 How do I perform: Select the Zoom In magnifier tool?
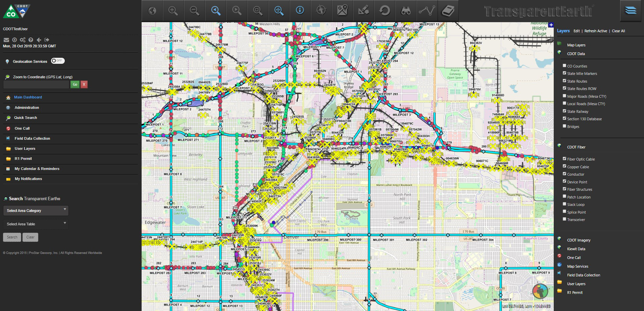(173, 10)
